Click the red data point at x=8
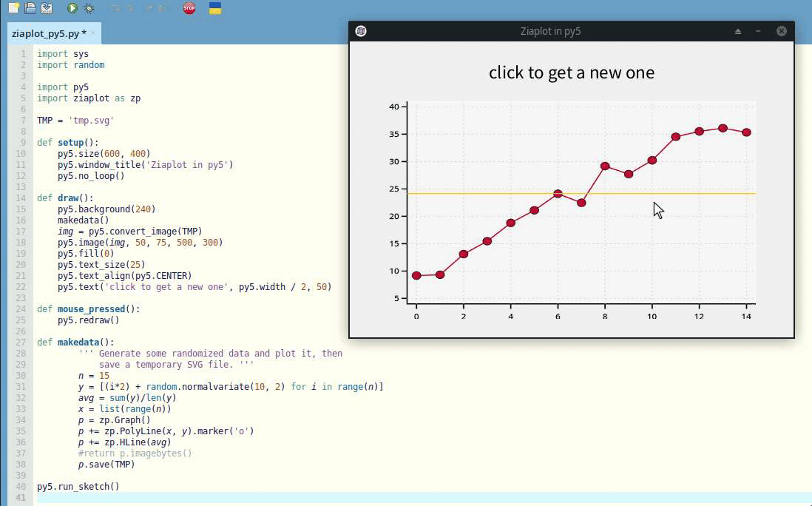Viewport: 812px width, 506px height. [x=605, y=166]
